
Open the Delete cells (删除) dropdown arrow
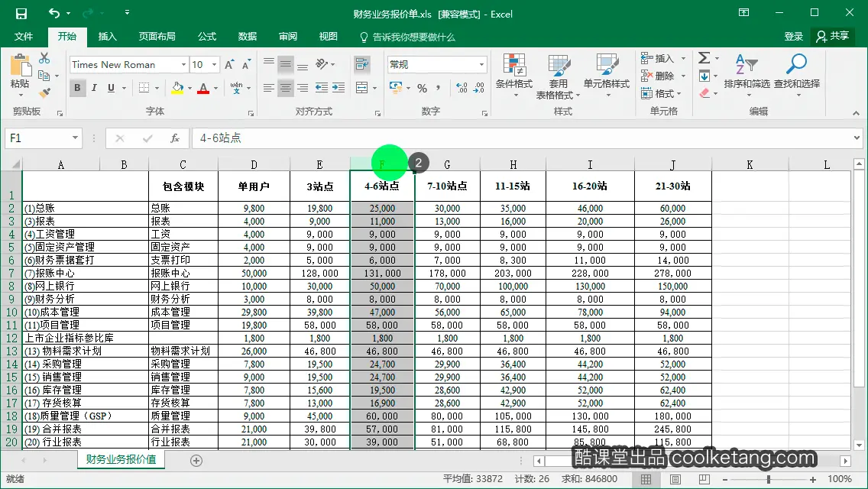pos(683,76)
